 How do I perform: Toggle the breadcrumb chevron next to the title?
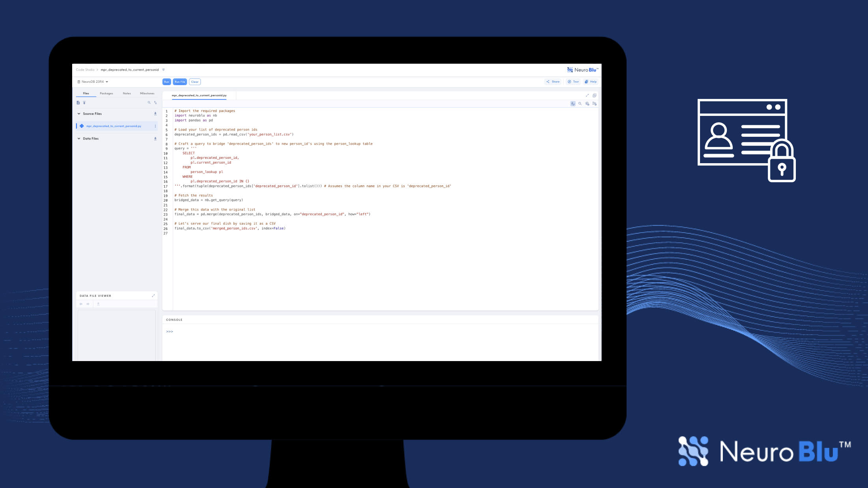point(164,70)
